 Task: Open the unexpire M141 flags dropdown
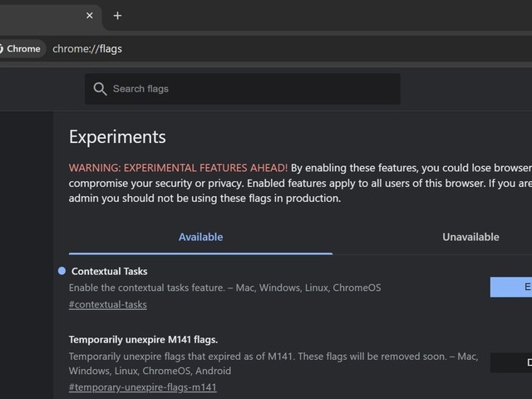(512, 362)
